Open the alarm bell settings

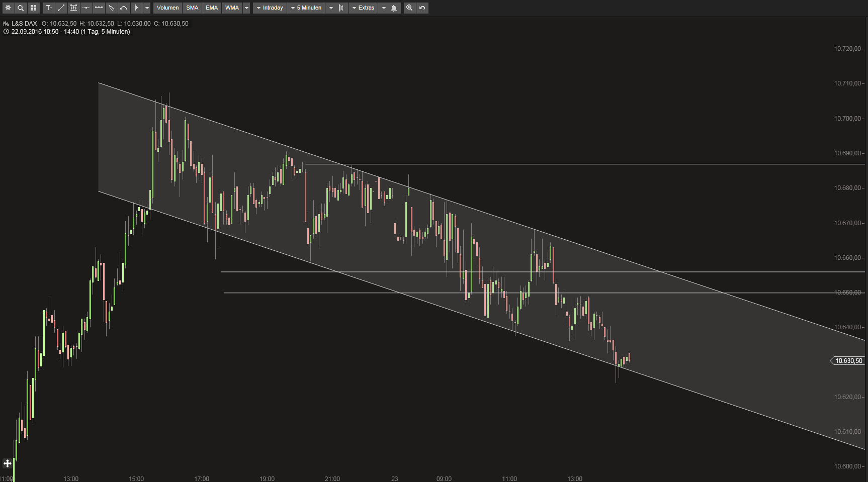tap(394, 8)
